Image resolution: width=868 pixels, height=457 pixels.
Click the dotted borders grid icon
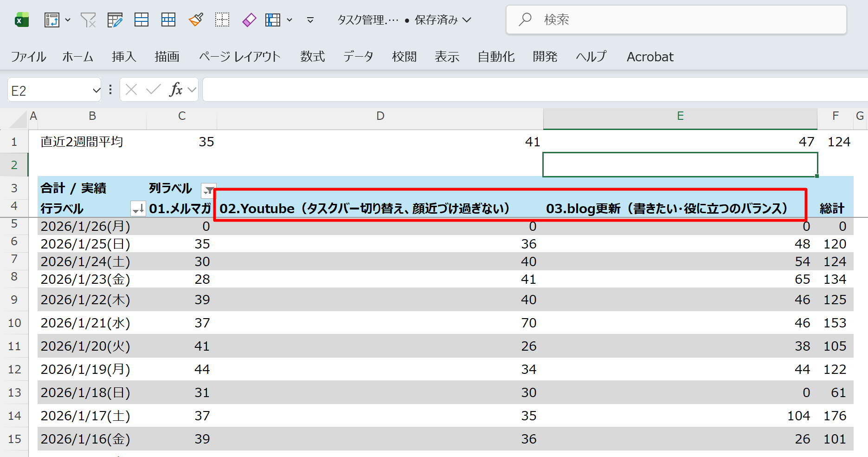pyautogui.click(x=222, y=20)
